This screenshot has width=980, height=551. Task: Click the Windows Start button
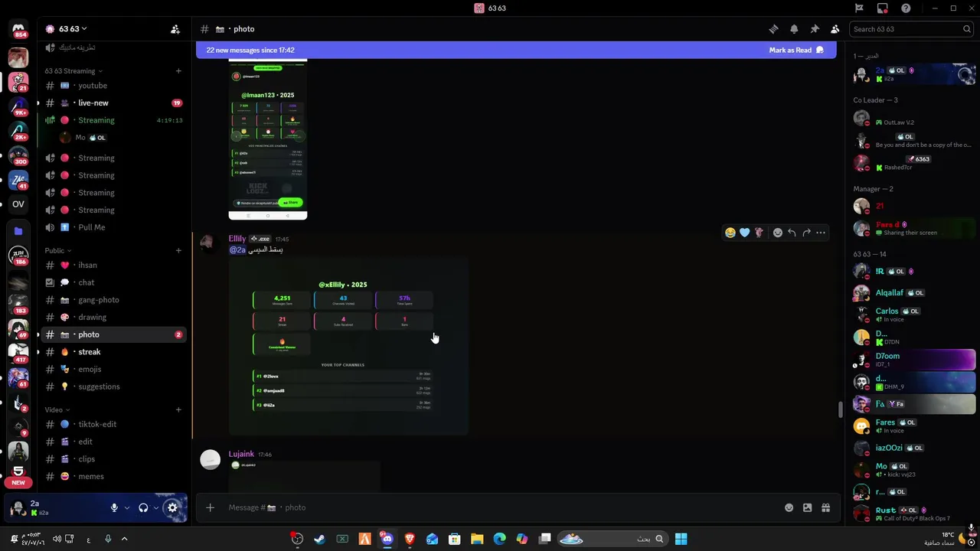(x=681, y=539)
